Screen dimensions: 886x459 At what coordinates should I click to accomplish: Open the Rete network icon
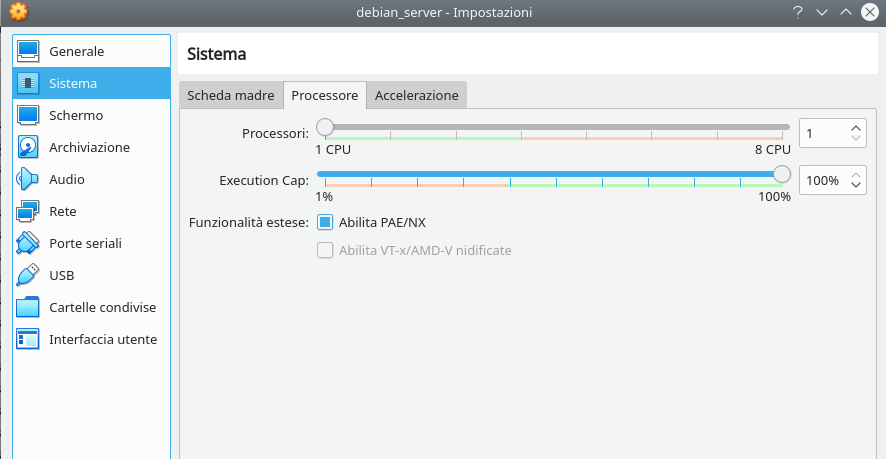(x=28, y=211)
